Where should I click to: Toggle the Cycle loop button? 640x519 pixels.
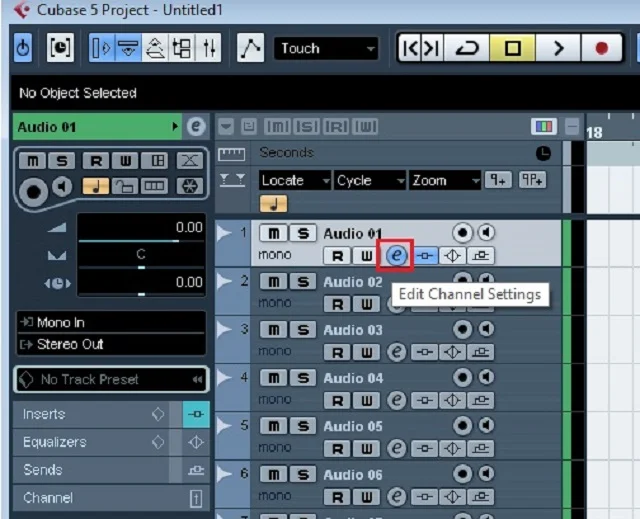(467, 48)
